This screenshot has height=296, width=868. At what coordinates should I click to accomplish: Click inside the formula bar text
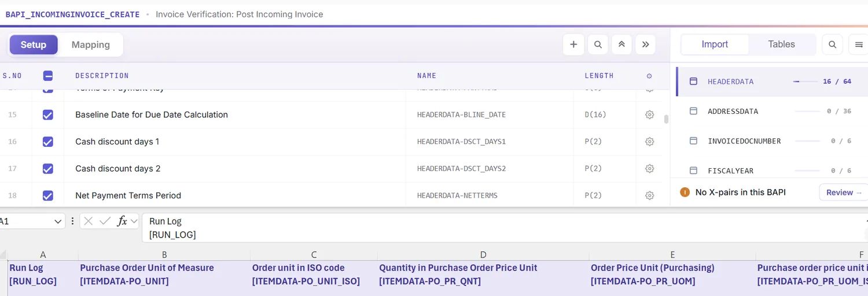[x=503, y=228]
